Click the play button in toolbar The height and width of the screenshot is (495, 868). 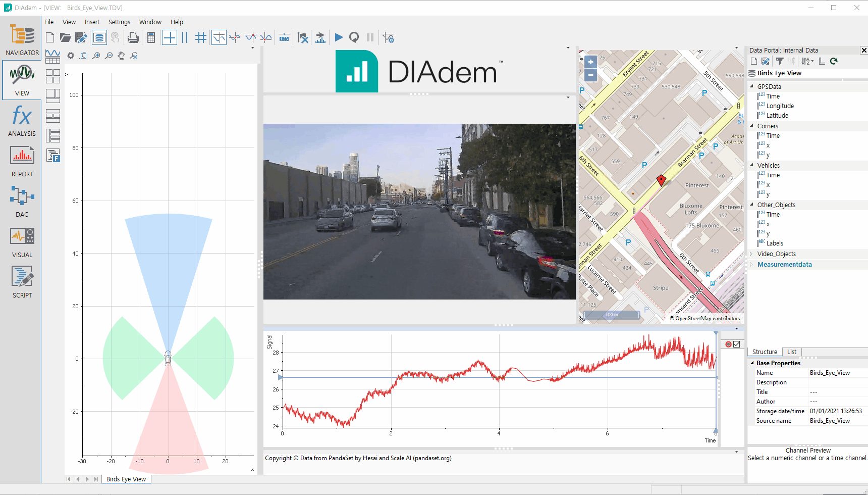pos(339,37)
